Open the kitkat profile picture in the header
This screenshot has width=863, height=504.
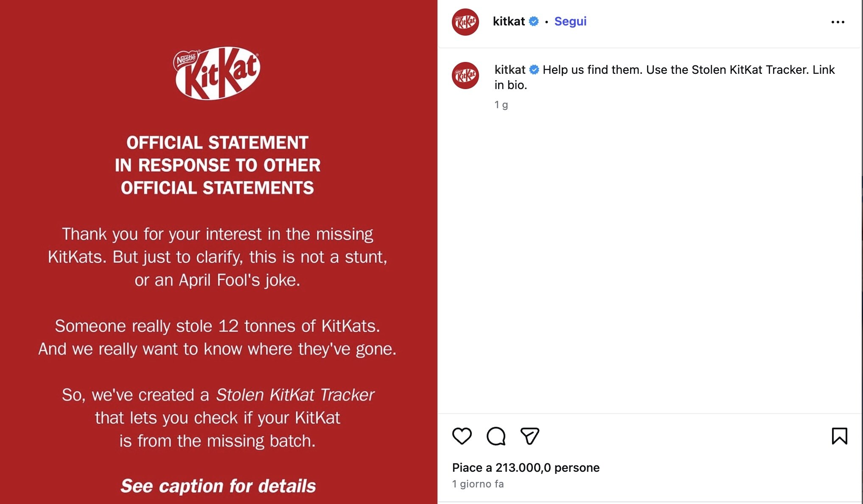(465, 22)
